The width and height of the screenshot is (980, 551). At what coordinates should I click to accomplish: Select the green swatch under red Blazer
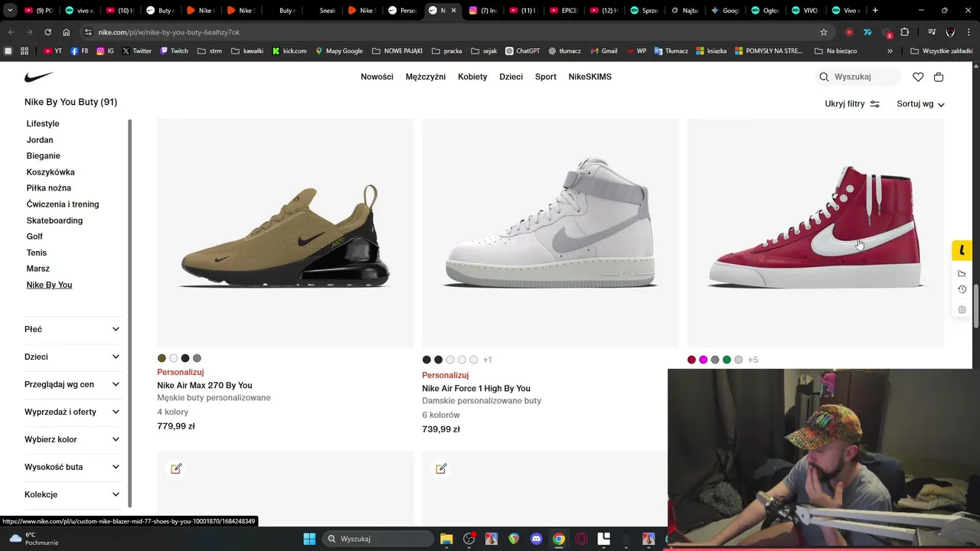coord(727,360)
